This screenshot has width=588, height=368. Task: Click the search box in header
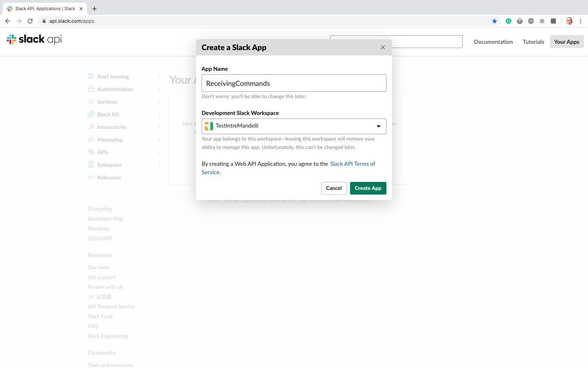(x=427, y=42)
